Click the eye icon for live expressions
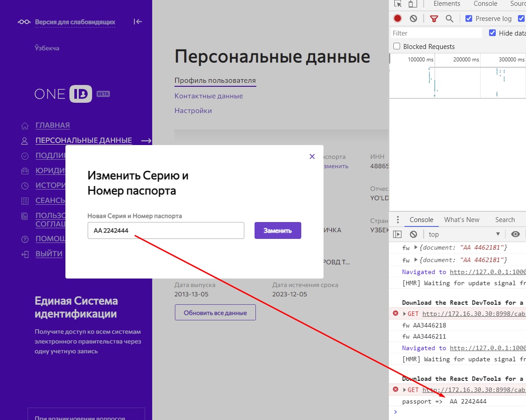 coord(515,234)
